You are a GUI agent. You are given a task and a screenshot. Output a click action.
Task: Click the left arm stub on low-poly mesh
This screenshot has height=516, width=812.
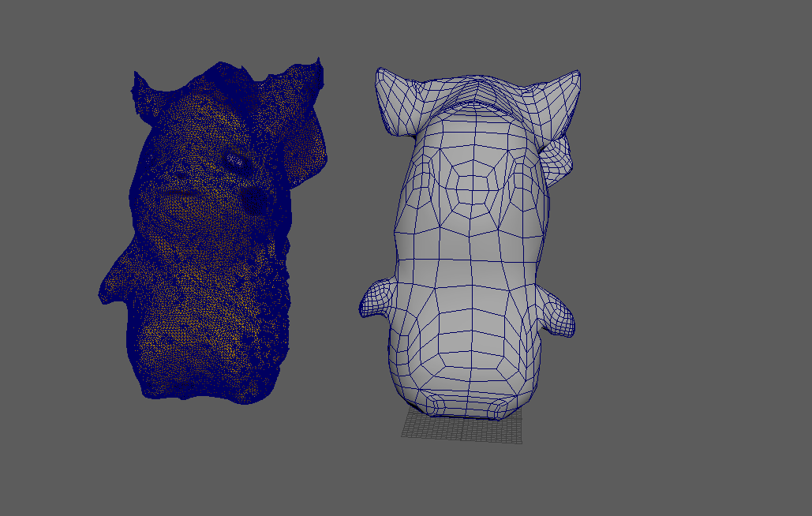click(x=378, y=300)
